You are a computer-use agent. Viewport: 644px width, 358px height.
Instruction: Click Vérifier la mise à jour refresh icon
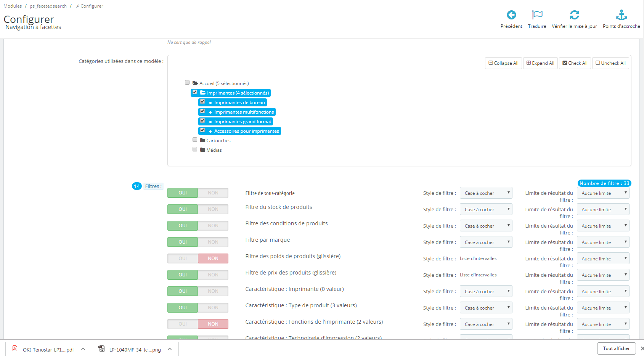tap(574, 15)
